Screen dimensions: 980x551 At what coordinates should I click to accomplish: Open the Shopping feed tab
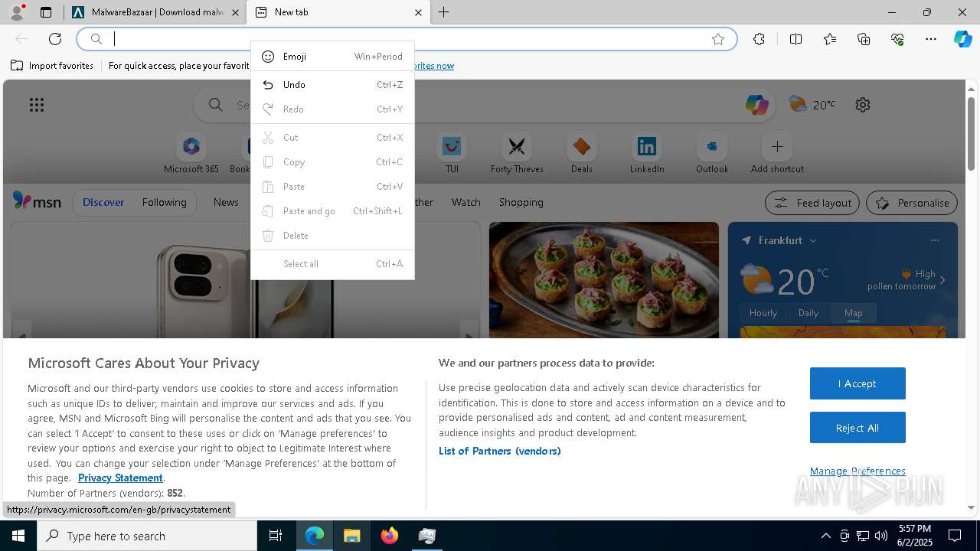coord(521,203)
